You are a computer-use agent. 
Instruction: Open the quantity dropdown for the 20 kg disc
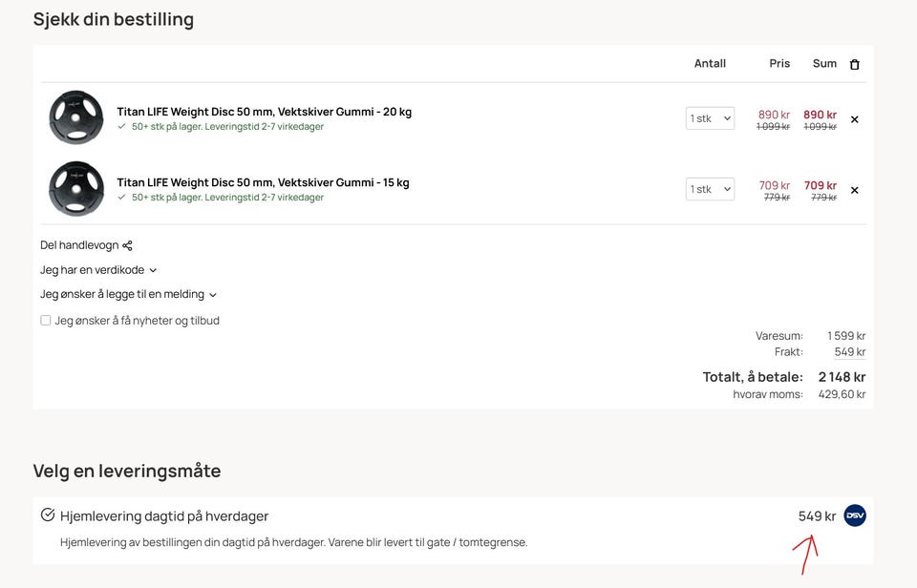[710, 118]
